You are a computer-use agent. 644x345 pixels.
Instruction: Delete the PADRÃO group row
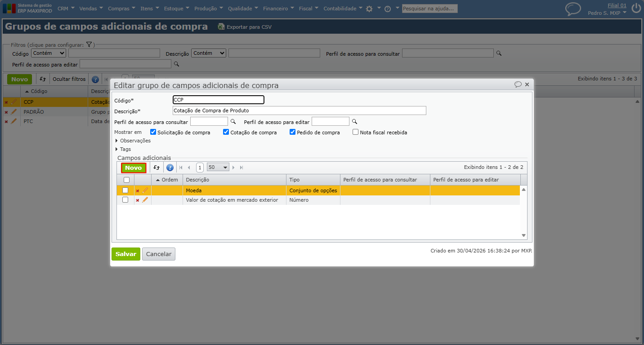click(x=6, y=112)
